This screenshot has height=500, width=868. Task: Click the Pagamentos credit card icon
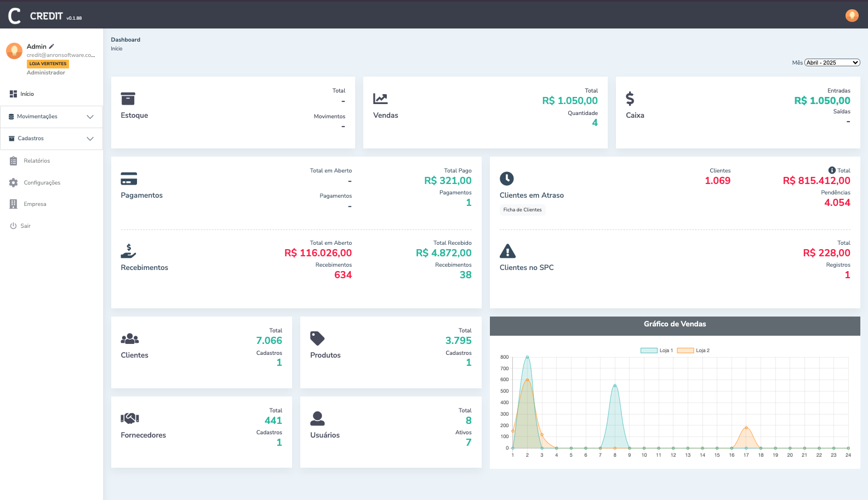(x=129, y=179)
